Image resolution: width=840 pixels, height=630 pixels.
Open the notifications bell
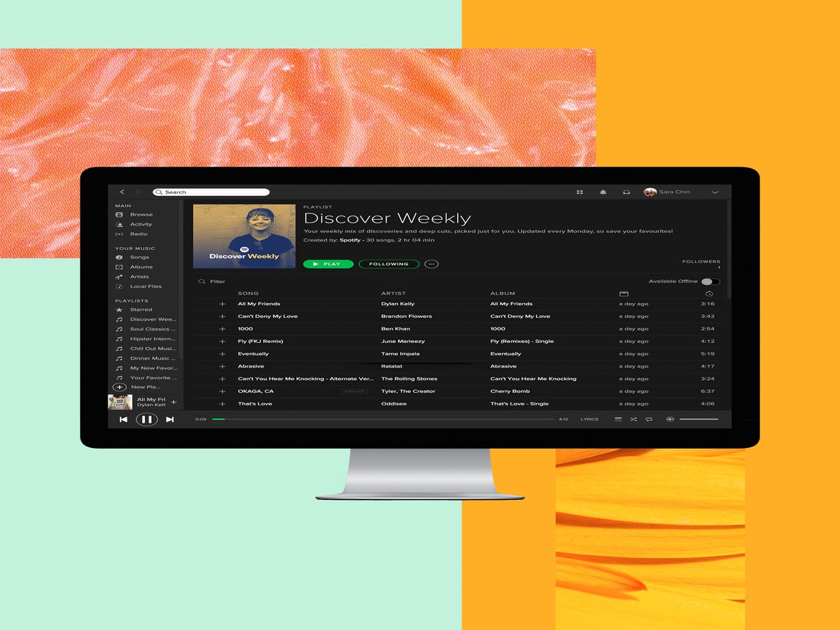pyautogui.click(x=603, y=192)
